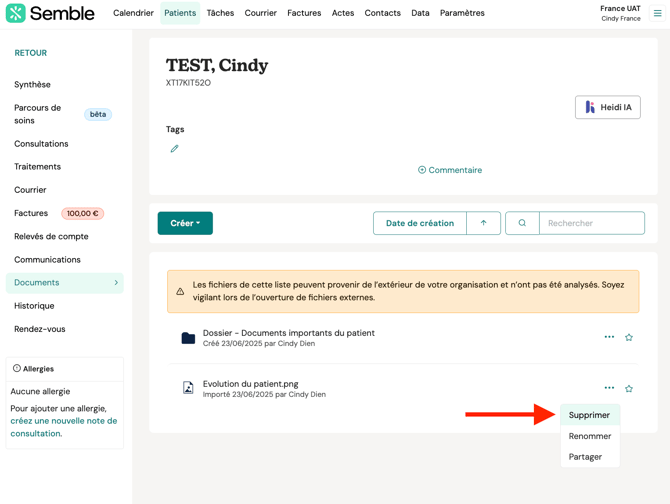Open the three-dots menu for the Dossier folder
This screenshot has height=504, width=670.
pos(609,337)
